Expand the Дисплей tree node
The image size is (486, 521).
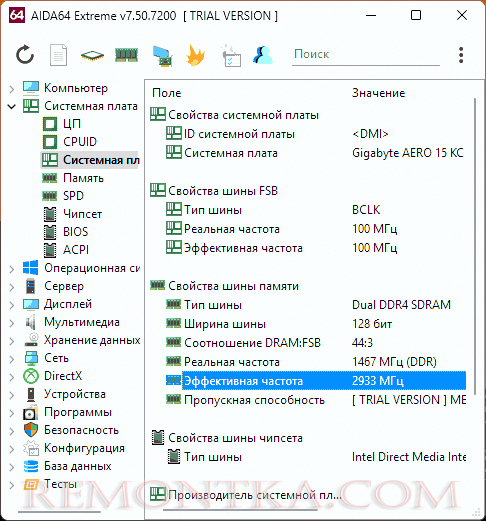coord(12,305)
